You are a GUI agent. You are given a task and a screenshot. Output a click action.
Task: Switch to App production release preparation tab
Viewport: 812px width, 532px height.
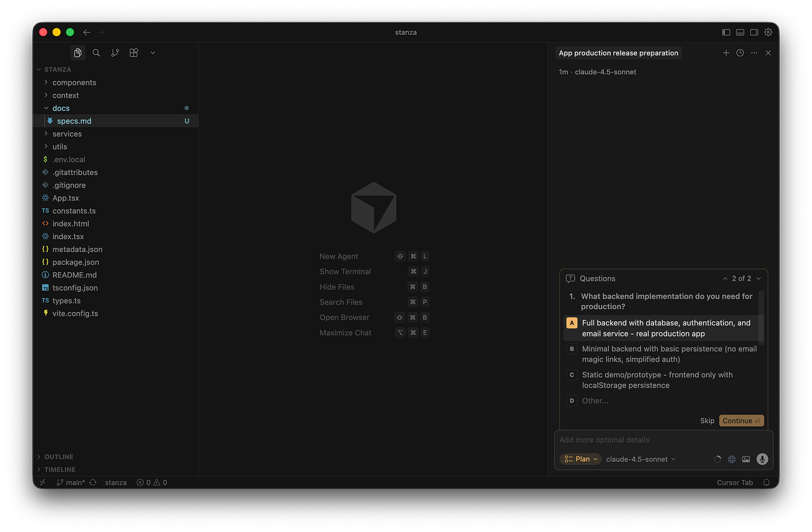click(618, 52)
